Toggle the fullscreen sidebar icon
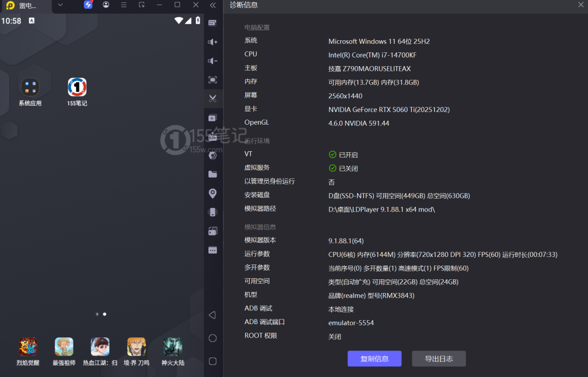 click(x=212, y=80)
